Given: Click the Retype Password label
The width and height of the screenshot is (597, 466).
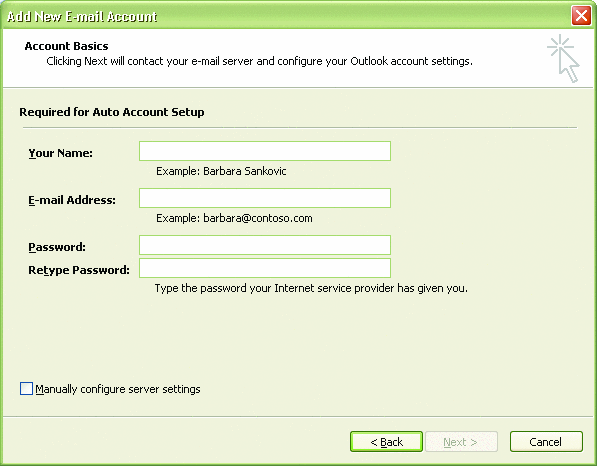Looking at the screenshot, I should pyautogui.click(x=79, y=270).
